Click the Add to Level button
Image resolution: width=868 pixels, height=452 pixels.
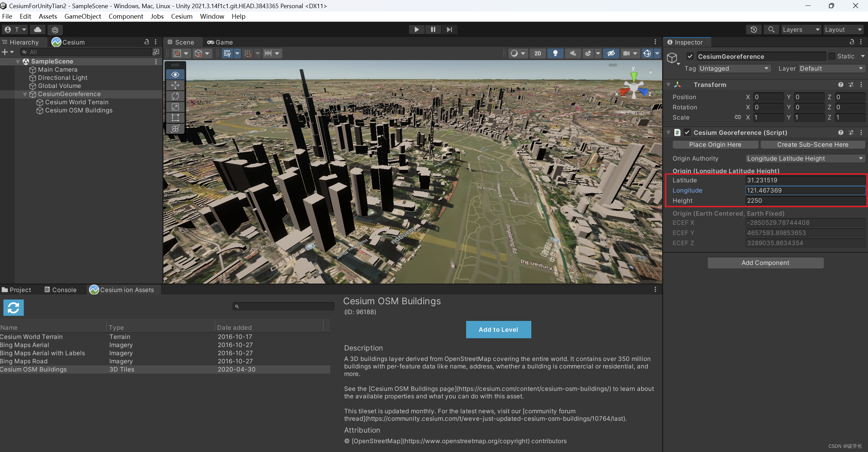pos(498,329)
